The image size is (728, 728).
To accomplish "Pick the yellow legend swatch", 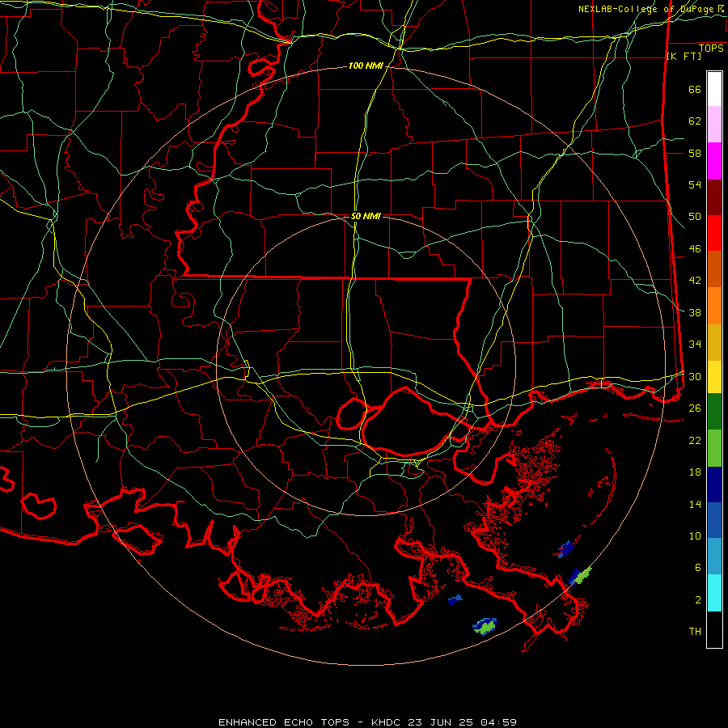I will tap(714, 377).
